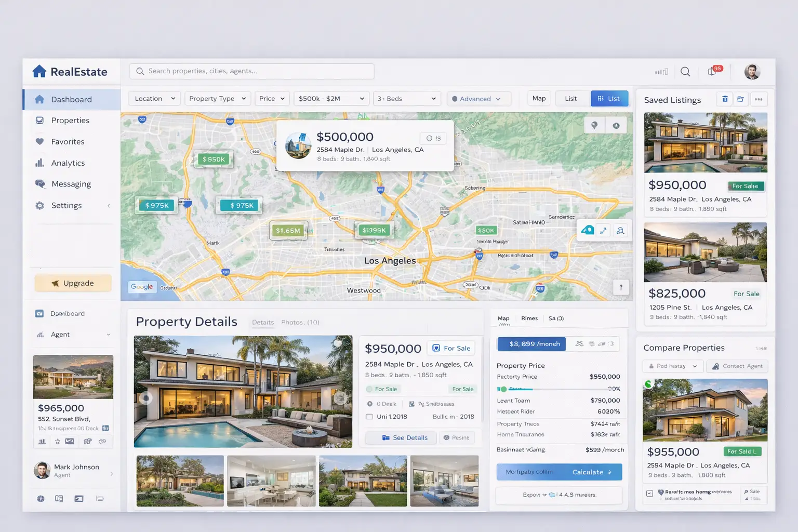Select the measure distance tool on the map
798x532 pixels.
click(x=604, y=230)
